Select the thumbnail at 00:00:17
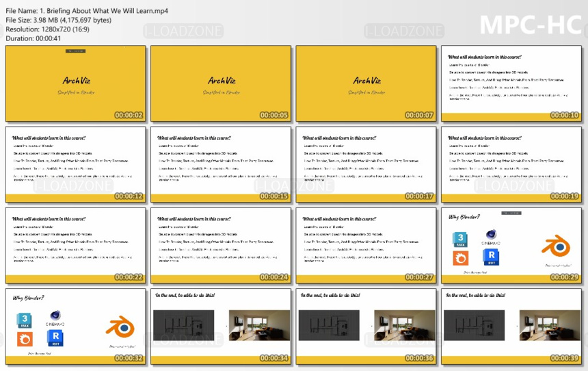588x371 pixels. (366, 165)
